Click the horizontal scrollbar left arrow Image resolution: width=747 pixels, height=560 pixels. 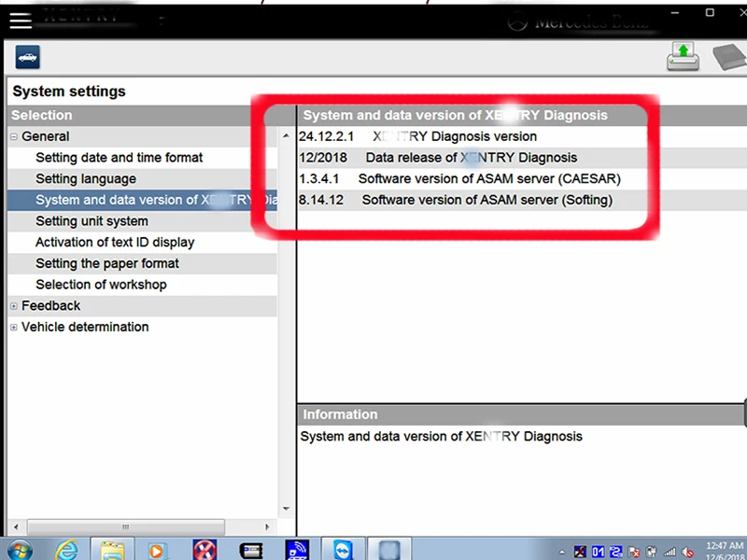(x=16, y=527)
